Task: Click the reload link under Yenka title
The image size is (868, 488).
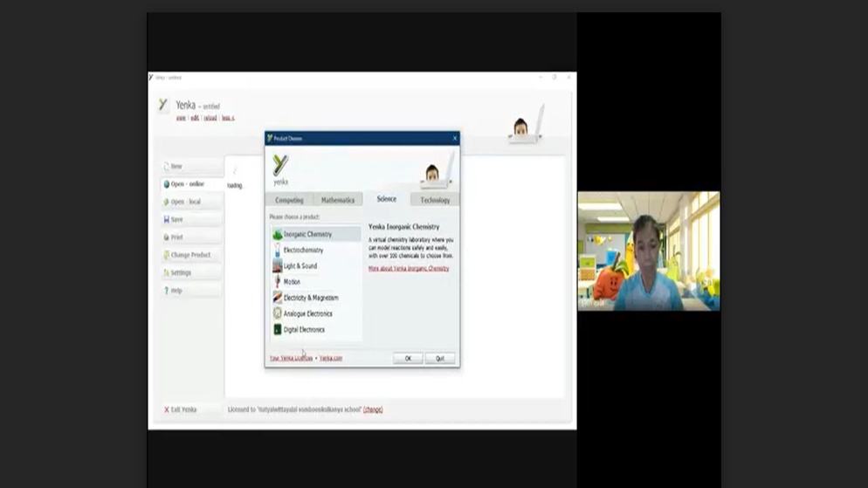Action: (210, 118)
